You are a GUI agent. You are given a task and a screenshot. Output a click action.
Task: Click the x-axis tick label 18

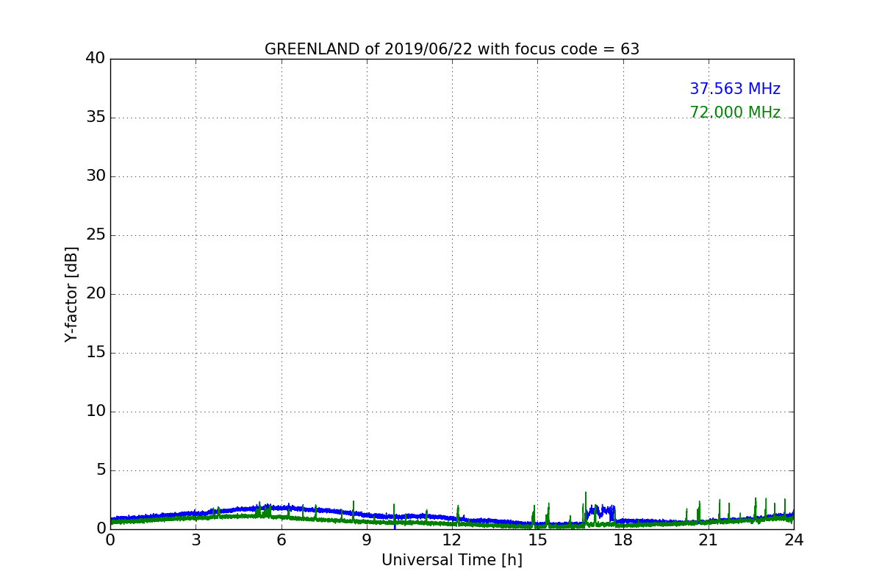tap(623, 540)
